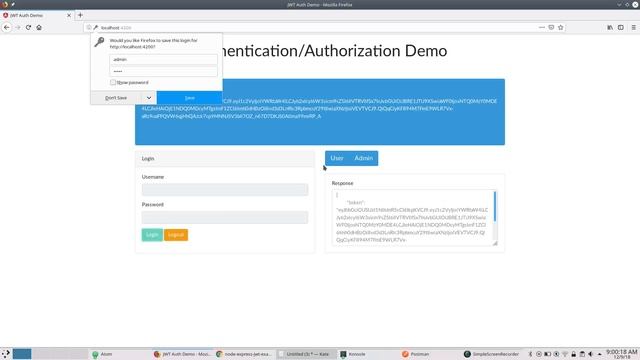Viewport: 640px width, 360px height.
Task: Toggle the sidebar view icon
Action: tap(621, 27)
